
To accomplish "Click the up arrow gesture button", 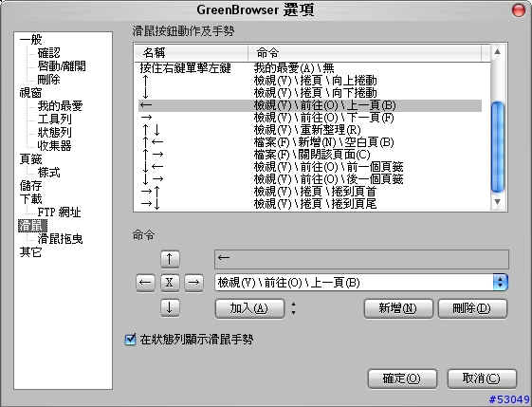I will click(170, 259).
